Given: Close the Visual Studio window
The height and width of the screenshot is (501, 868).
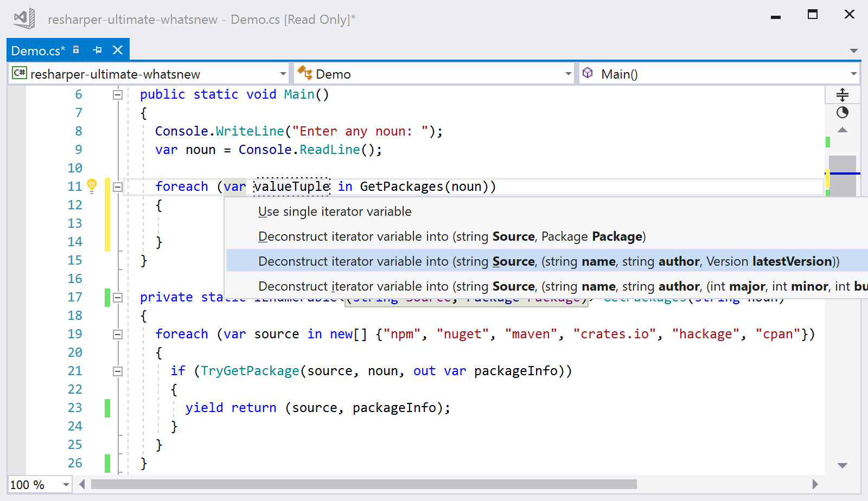Looking at the screenshot, I should 850,15.
